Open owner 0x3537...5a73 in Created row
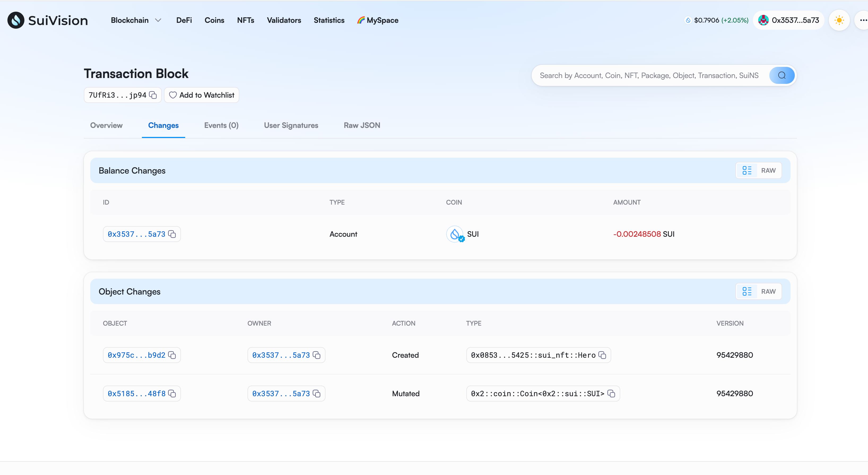This screenshot has height=475, width=868. [x=281, y=355]
